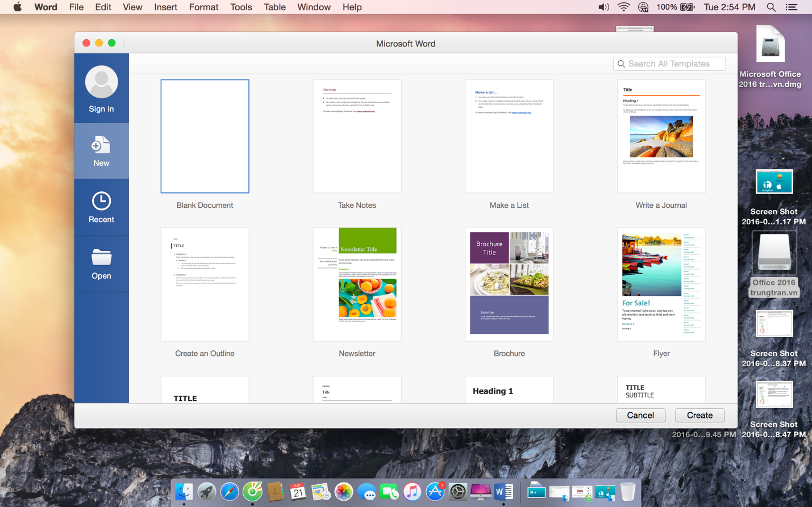
Task: Open Maps icon in the dock
Action: 320,492
